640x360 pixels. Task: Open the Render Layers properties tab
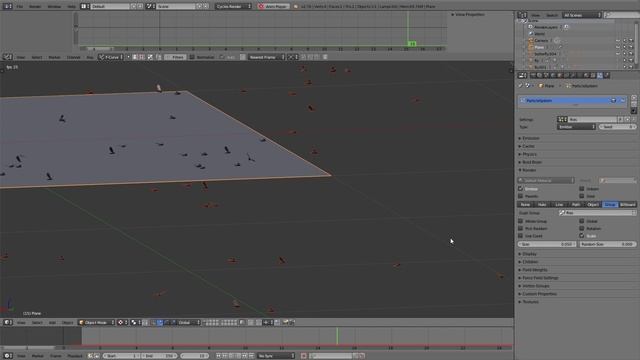click(x=540, y=76)
